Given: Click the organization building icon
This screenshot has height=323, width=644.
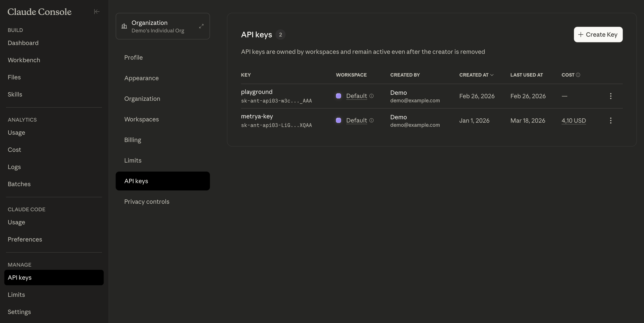Looking at the screenshot, I should coord(124,26).
